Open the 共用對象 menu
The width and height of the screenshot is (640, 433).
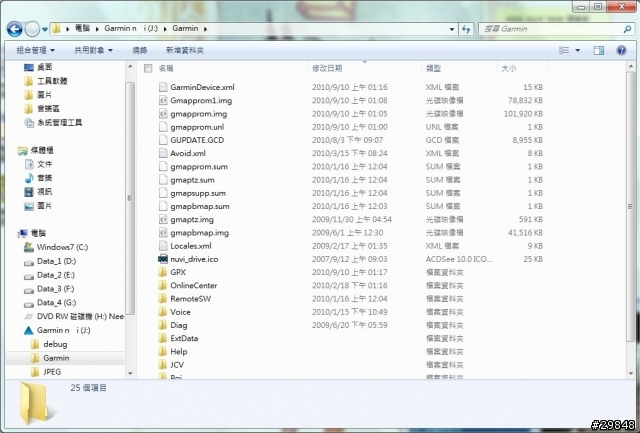tap(93, 50)
